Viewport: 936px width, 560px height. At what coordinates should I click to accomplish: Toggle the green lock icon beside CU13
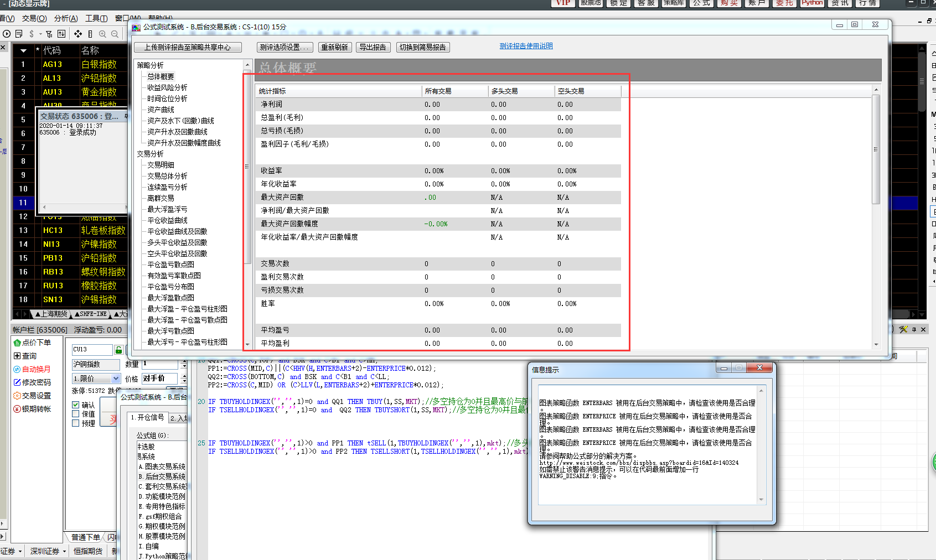(x=118, y=350)
